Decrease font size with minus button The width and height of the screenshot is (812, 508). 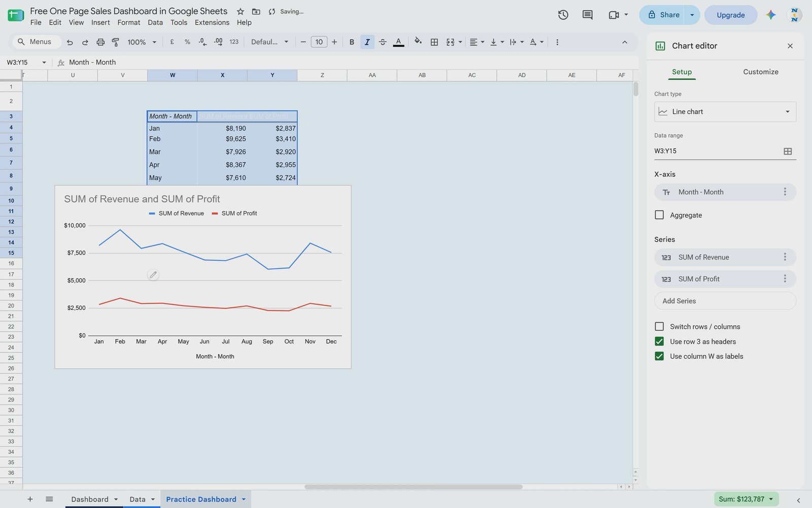click(303, 42)
